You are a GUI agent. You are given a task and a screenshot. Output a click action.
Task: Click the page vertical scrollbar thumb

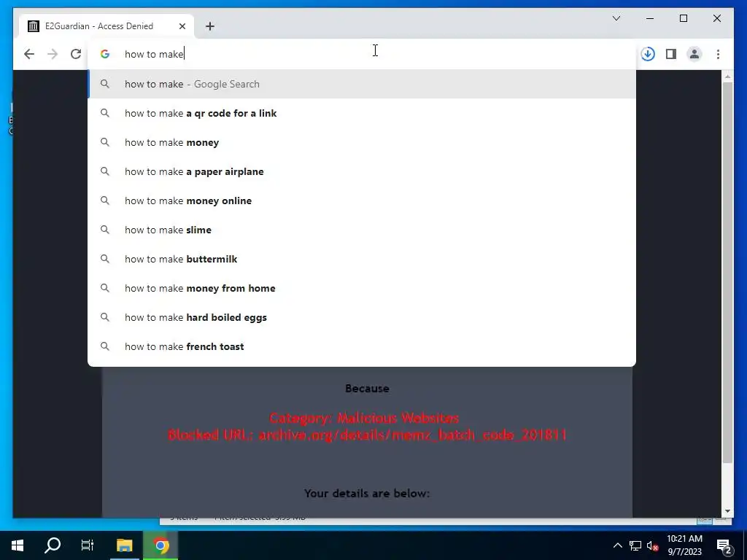[x=727, y=273]
